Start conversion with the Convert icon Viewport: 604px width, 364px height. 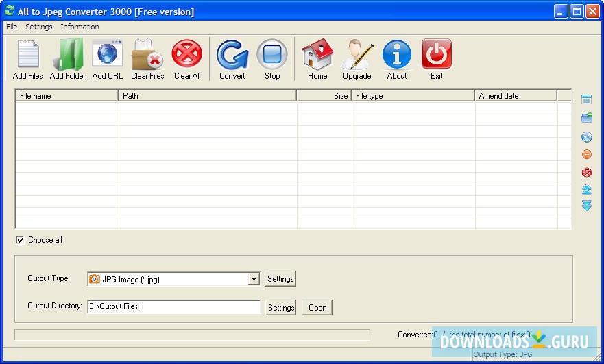(x=232, y=54)
